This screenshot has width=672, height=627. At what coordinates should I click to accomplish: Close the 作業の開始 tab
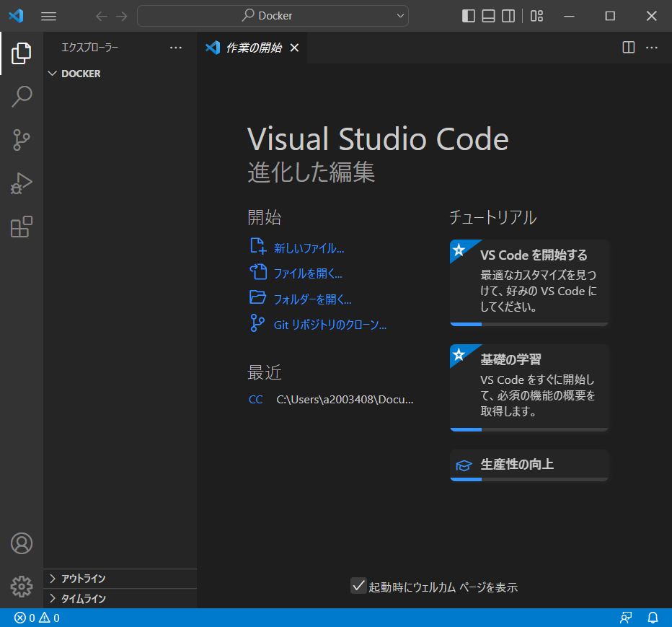[294, 48]
